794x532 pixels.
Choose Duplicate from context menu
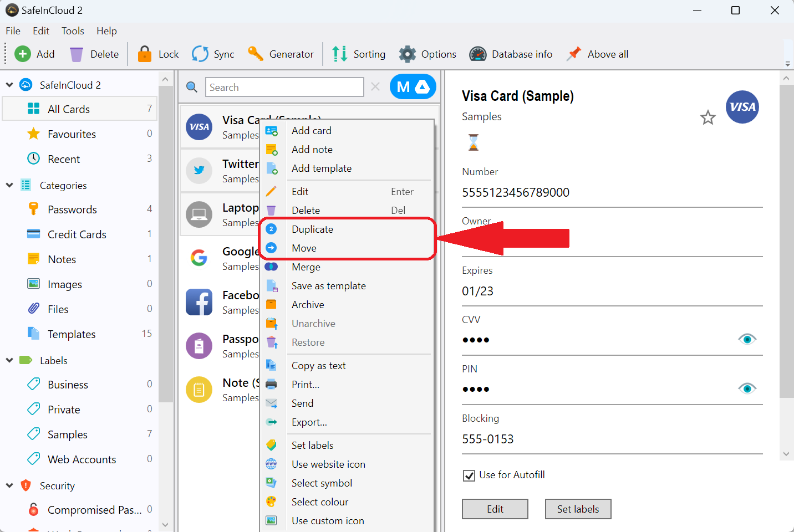[347, 229]
